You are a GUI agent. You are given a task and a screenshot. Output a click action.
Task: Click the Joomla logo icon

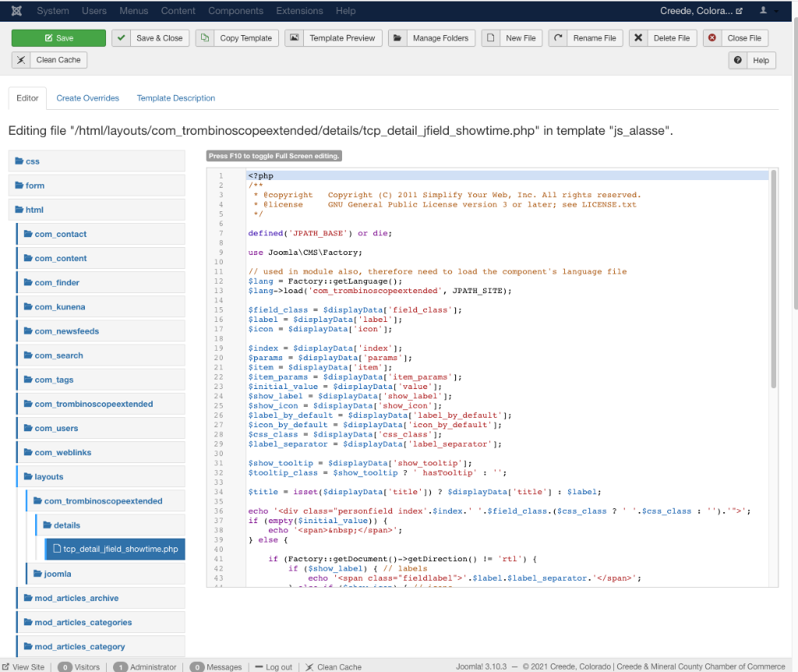pos(17,11)
